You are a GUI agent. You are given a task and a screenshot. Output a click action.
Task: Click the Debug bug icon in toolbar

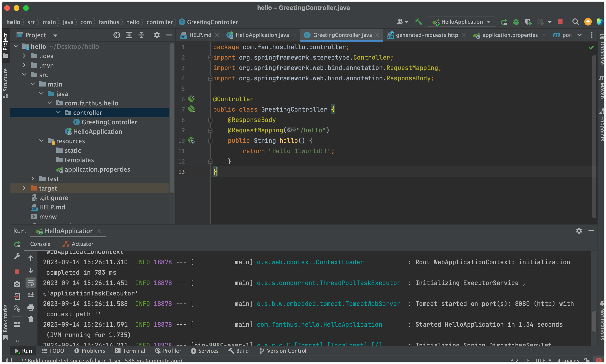[516, 22]
